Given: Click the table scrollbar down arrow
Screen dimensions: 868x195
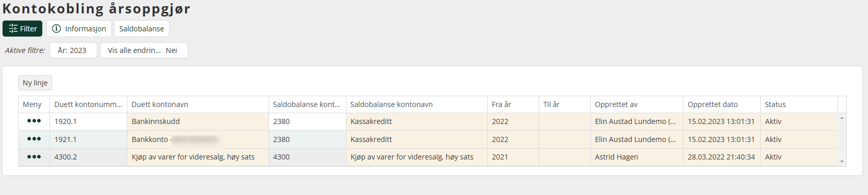Looking at the screenshot, I should click(x=842, y=162).
